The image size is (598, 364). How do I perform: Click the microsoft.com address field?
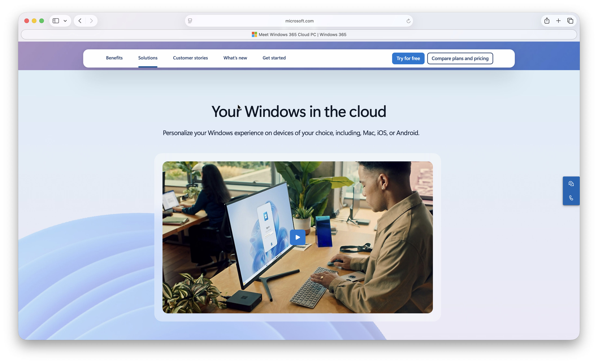pos(299,21)
